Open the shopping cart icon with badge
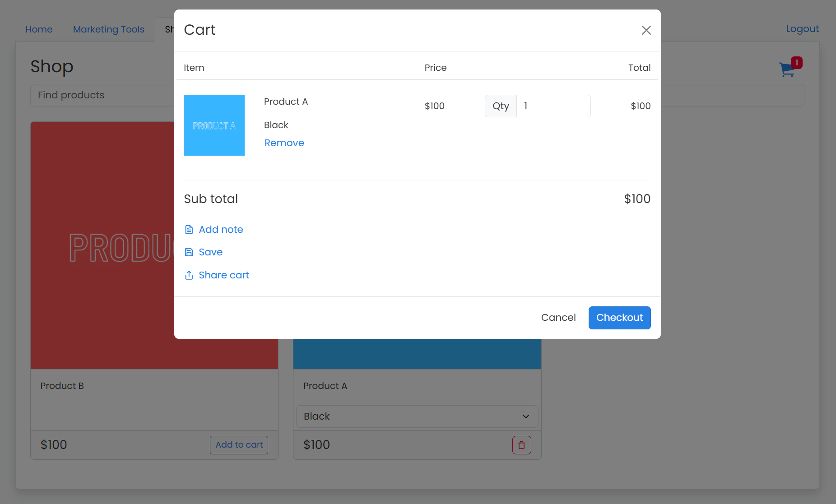The image size is (836, 504). tap(787, 70)
